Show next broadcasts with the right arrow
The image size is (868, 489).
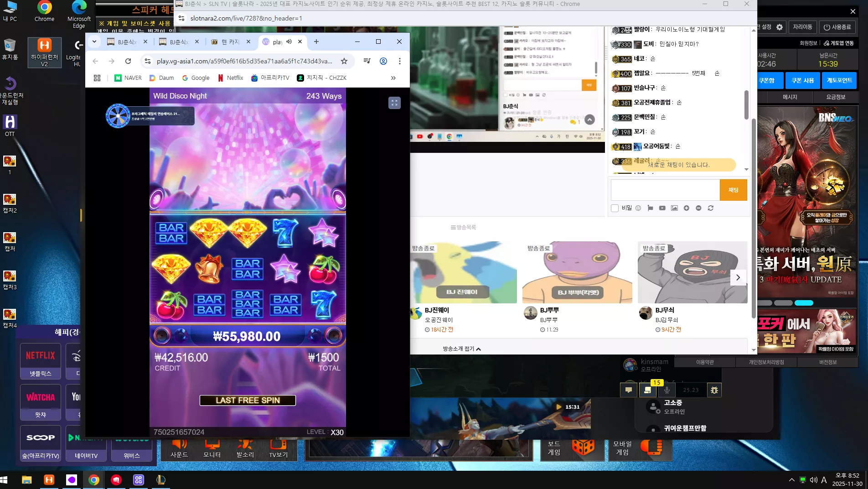point(738,277)
